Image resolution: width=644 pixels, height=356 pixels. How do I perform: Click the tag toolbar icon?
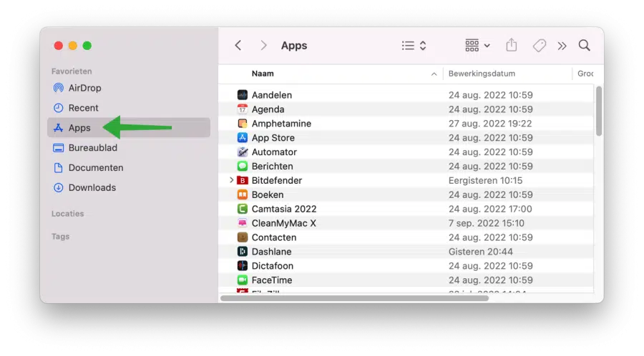pyautogui.click(x=540, y=45)
